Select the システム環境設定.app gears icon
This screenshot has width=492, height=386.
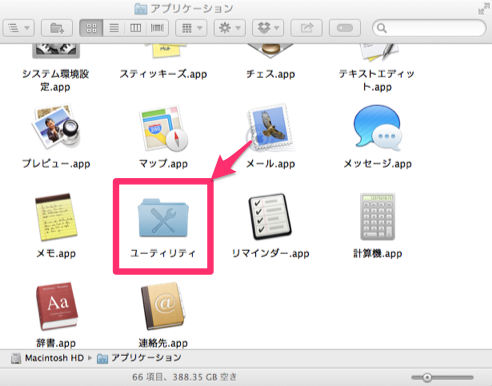click(x=56, y=51)
